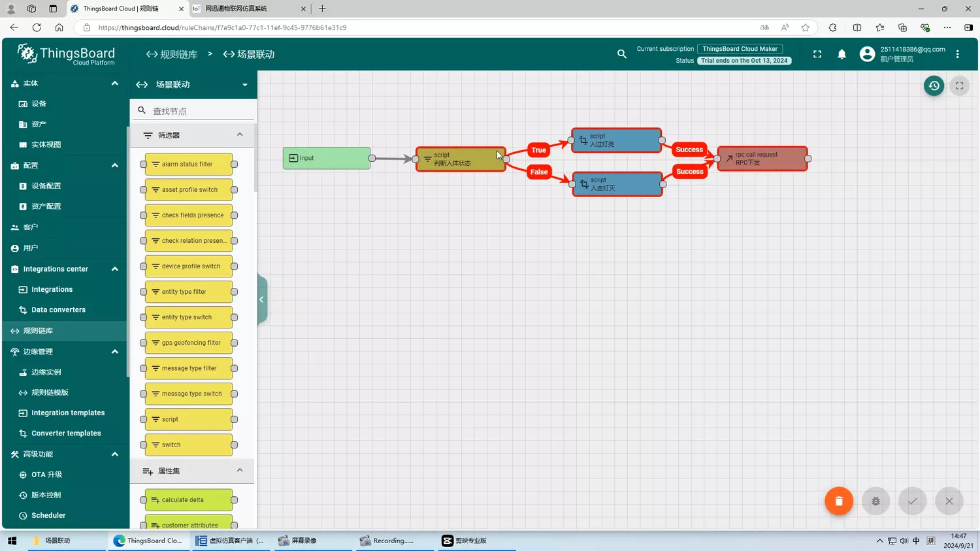Click the orange delete trash button

pyautogui.click(x=839, y=501)
